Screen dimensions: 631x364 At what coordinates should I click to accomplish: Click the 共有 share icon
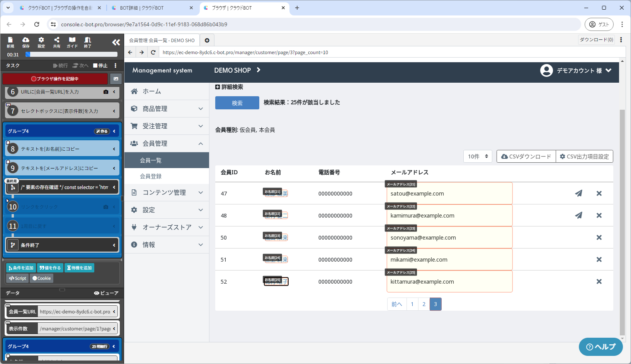[x=57, y=42]
